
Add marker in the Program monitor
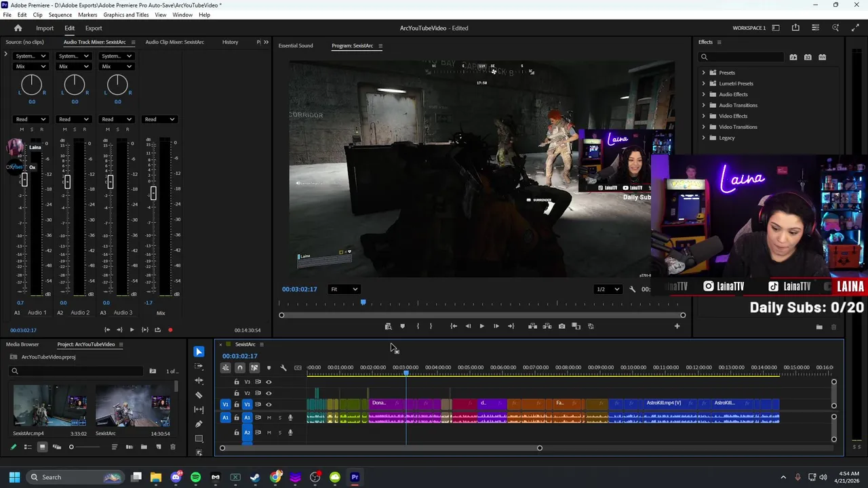(402, 326)
